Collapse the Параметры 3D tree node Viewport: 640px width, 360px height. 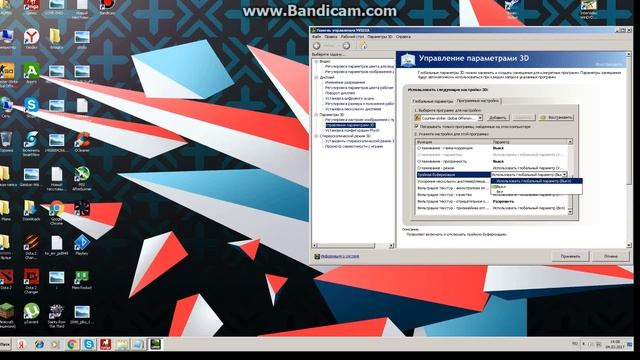click(316, 115)
